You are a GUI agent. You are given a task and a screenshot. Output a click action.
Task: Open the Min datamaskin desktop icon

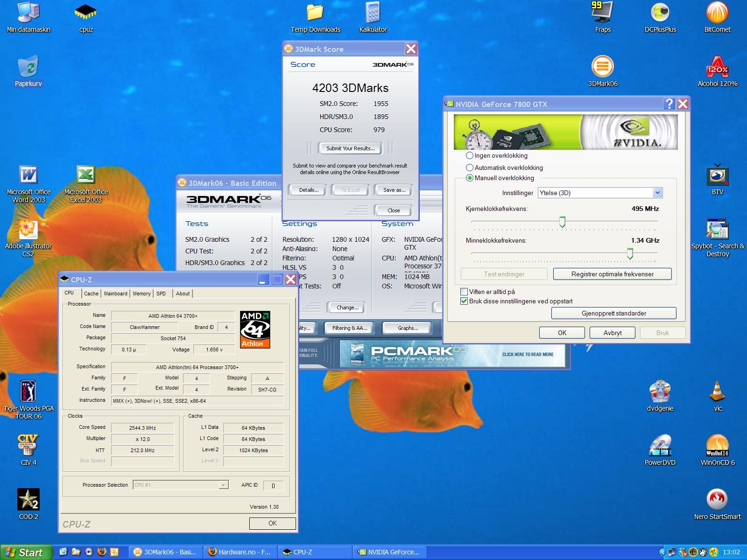pyautogui.click(x=28, y=18)
